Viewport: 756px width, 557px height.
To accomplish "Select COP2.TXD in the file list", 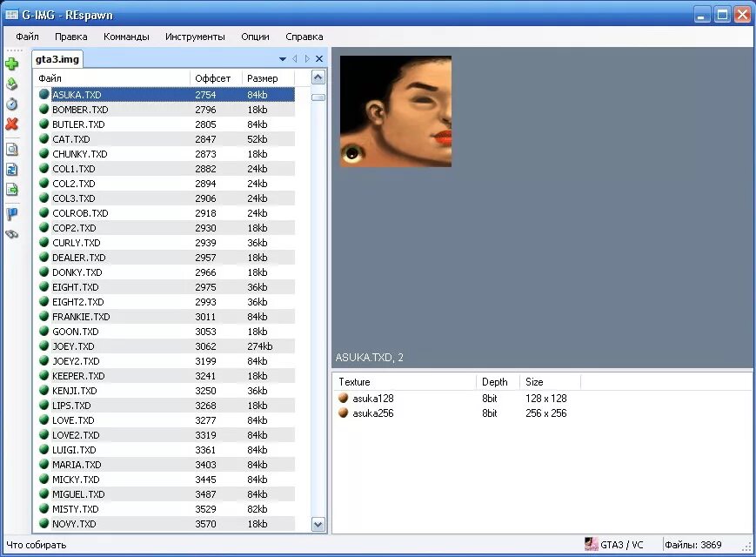I will [164, 228].
